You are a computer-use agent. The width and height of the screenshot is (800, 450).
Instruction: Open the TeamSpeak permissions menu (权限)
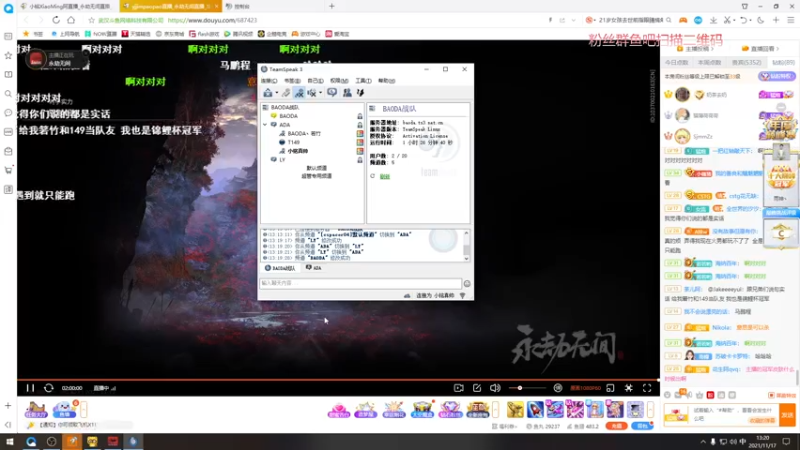pos(339,81)
